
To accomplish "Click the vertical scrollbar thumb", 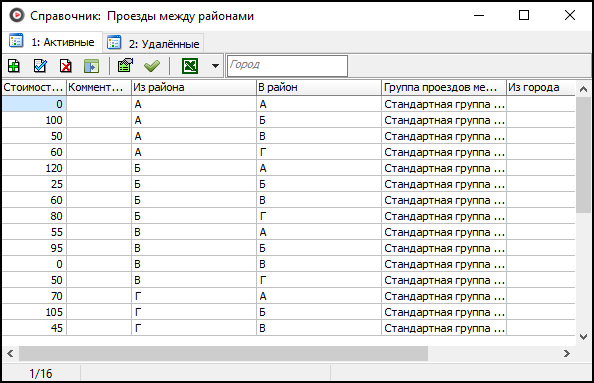I will pyautogui.click(x=583, y=155).
